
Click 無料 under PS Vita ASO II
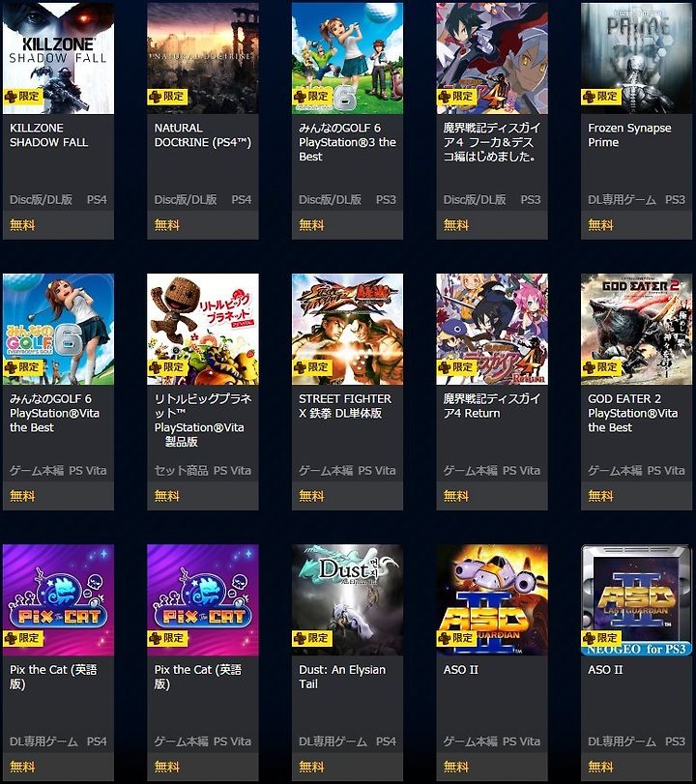pos(456,767)
